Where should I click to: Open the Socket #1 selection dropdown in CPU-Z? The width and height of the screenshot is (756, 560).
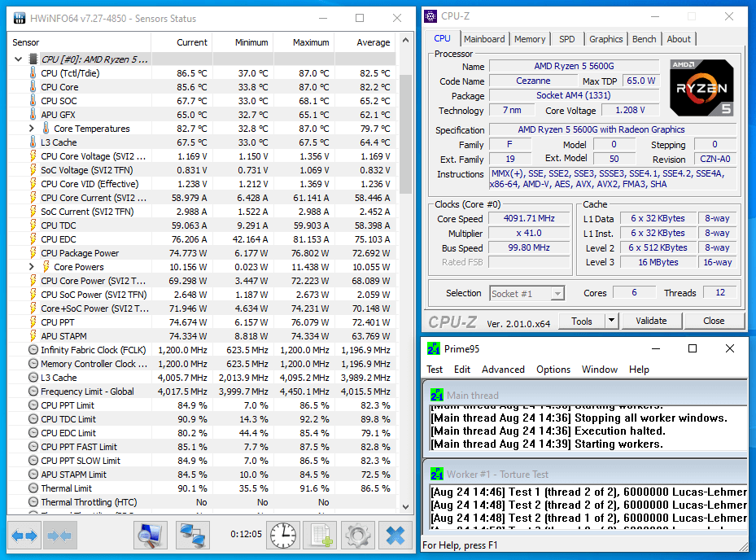(x=557, y=293)
